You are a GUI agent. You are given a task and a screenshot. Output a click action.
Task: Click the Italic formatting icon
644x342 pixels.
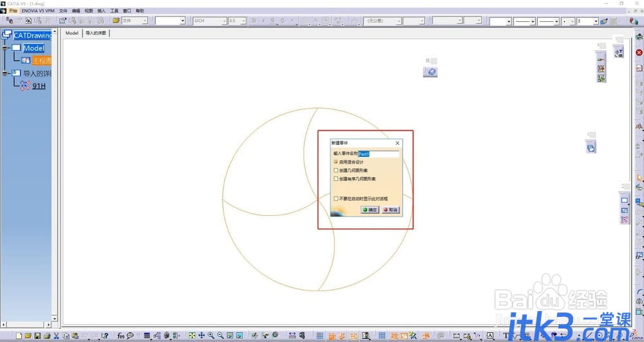[x=263, y=21]
